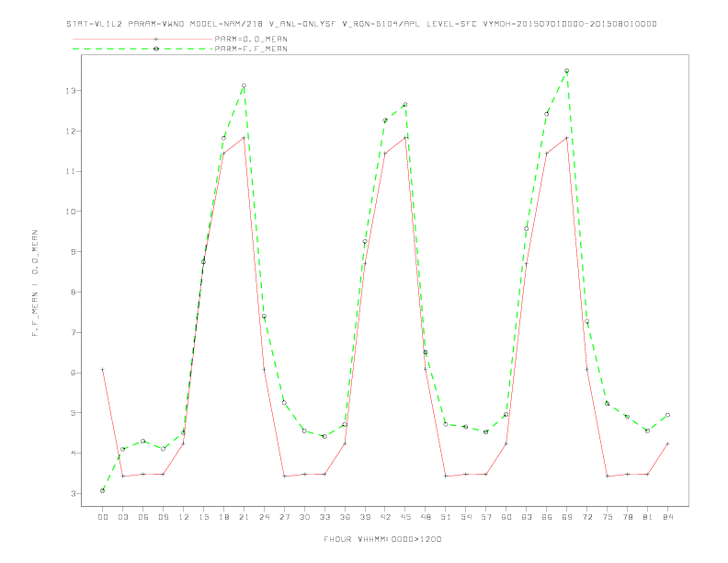This screenshot has height=563, width=728.
Task: Click the vertical axis title F.F_MEAN | O.O_MEAN
Action: pos(35,283)
